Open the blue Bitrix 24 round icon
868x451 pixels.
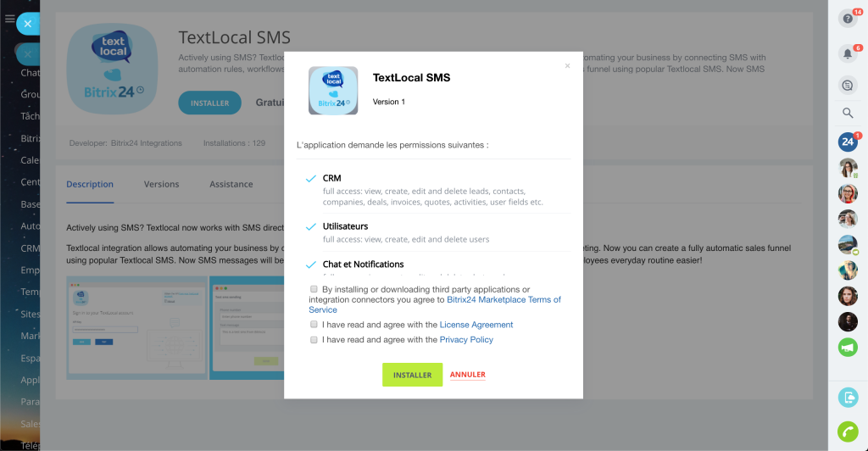847,142
